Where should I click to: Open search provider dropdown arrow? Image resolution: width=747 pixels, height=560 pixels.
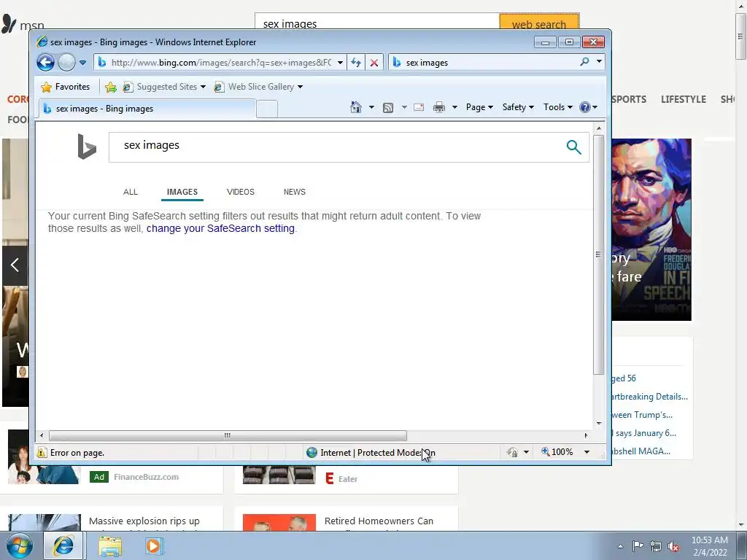tap(599, 62)
